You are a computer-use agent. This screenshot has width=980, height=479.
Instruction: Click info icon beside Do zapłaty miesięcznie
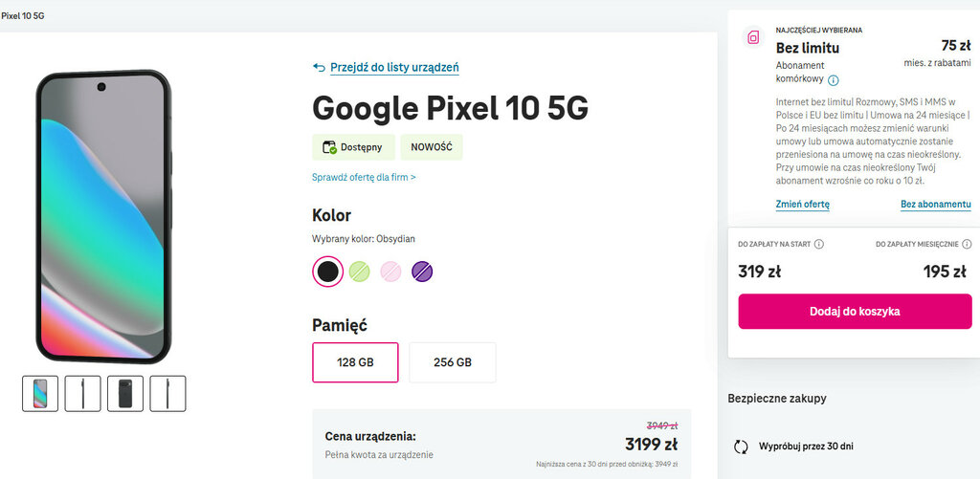tap(967, 244)
